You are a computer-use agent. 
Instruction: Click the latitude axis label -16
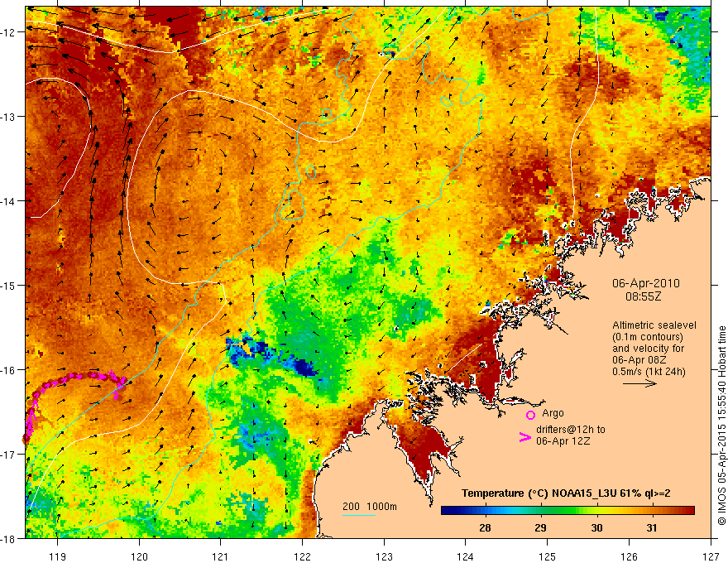8,370
